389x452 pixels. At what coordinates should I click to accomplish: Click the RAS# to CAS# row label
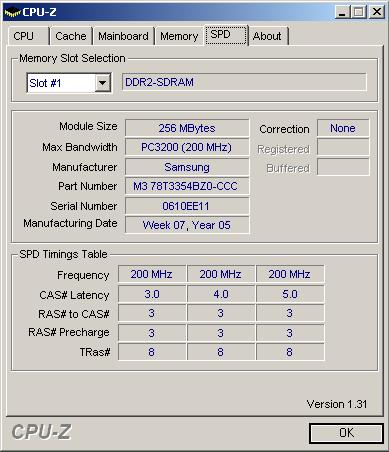pyautogui.click(x=74, y=314)
